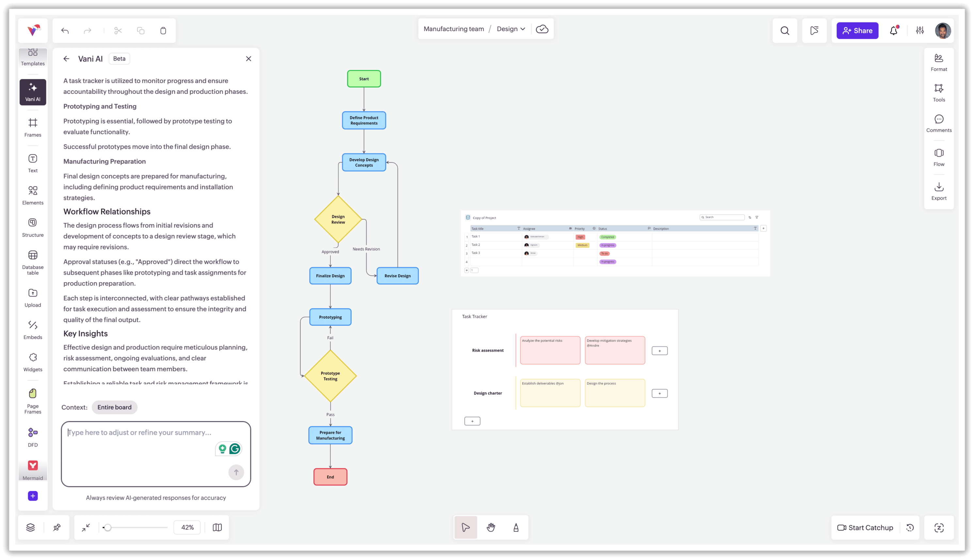Click Start Catchup button
This screenshot has height=560, width=974.
[x=865, y=528]
